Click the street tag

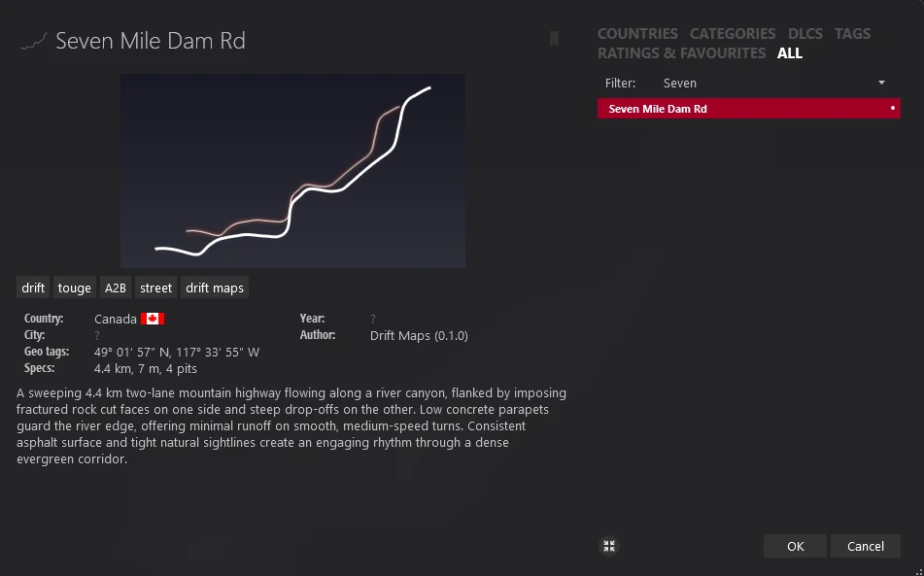pos(155,288)
